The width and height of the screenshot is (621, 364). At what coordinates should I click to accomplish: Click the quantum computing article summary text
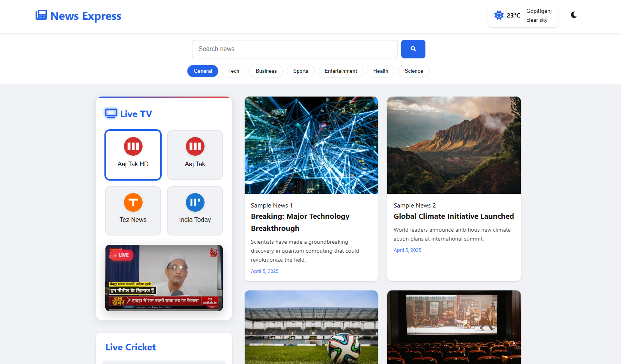point(305,251)
